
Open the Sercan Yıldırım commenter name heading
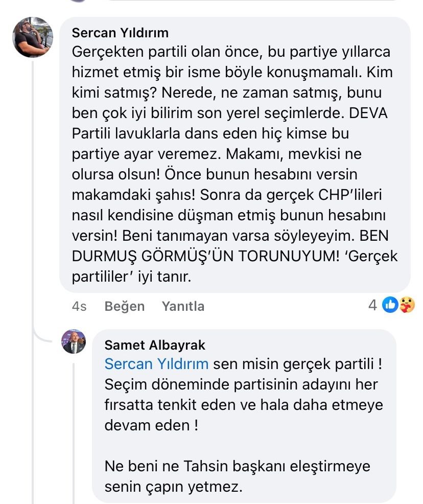[120, 33]
